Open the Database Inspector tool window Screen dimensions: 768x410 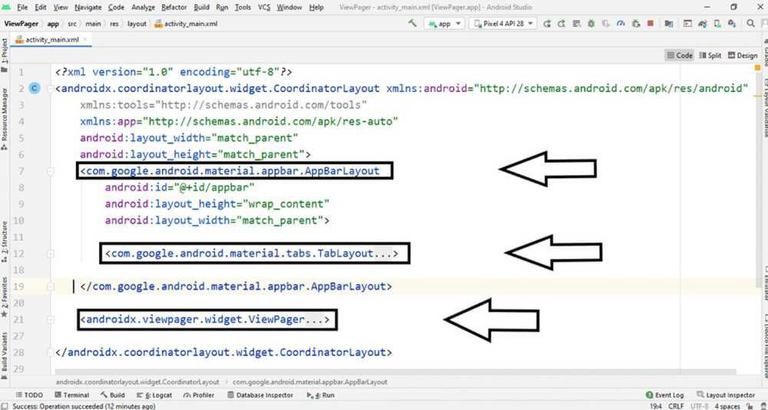[261, 395]
